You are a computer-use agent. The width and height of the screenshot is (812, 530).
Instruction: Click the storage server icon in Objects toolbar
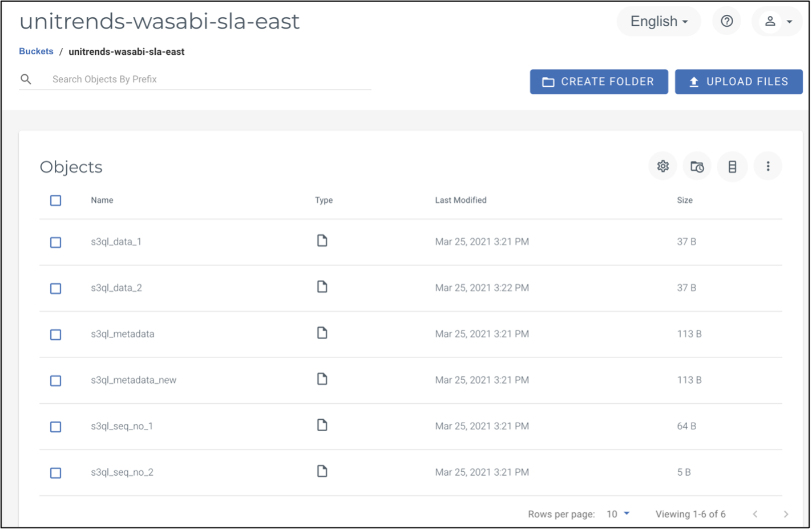pos(733,166)
